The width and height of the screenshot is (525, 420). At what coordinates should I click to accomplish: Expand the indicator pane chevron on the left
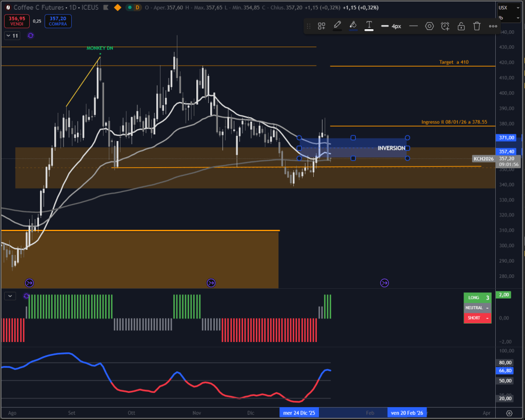9,296
